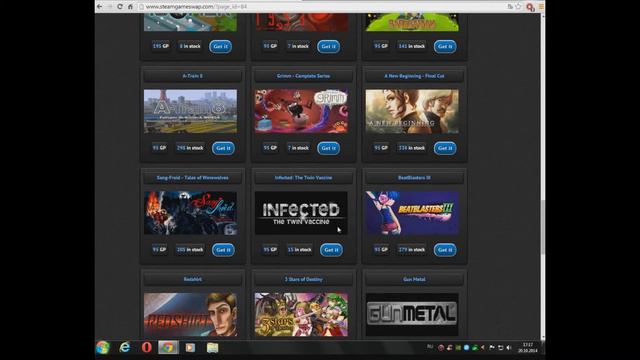Click the '338 in stock' label
640x360 pixels.
pyautogui.click(x=411, y=148)
